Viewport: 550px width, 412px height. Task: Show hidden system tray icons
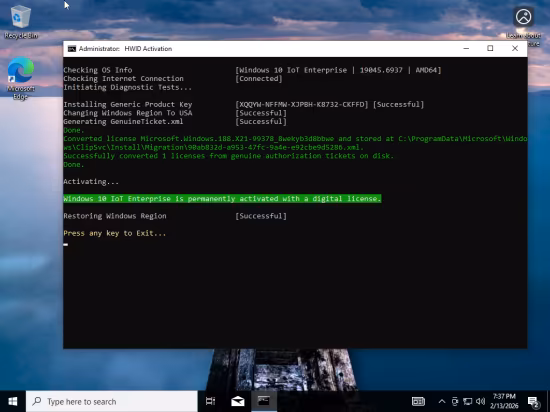click(442, 401)
